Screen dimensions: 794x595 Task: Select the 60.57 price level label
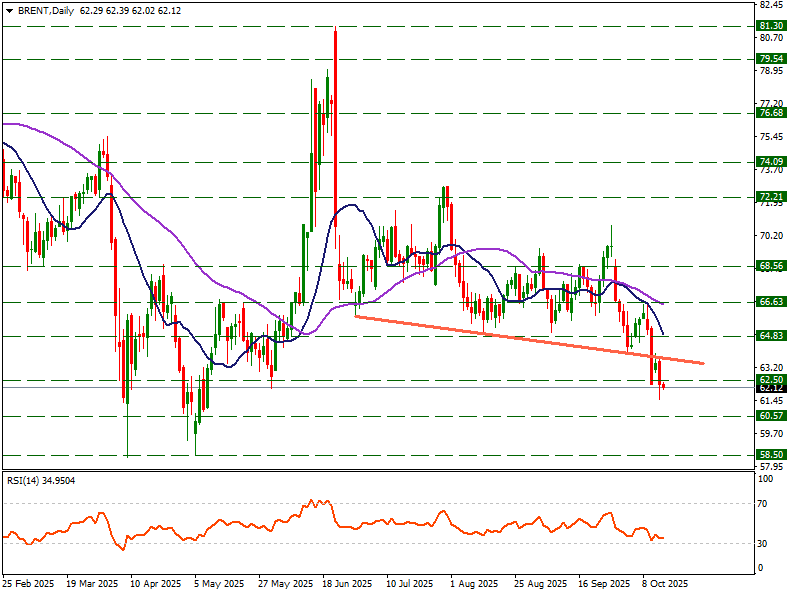[770, 415]
